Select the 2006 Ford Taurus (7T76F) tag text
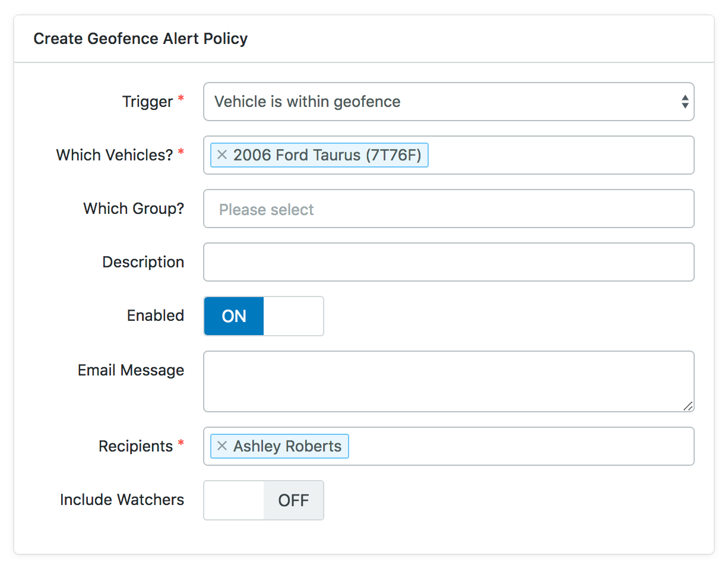 pyautogui.click(x=327, y=155)
